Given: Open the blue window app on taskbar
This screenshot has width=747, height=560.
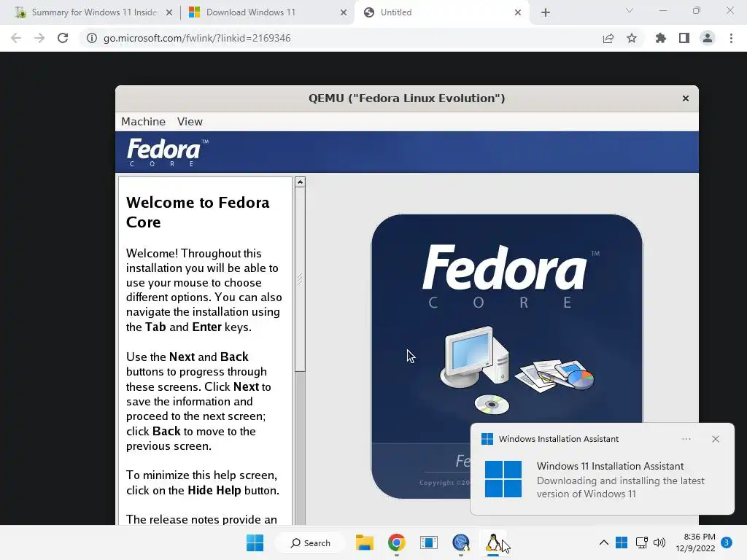Looking at the screenshot, I should [429, 542].
